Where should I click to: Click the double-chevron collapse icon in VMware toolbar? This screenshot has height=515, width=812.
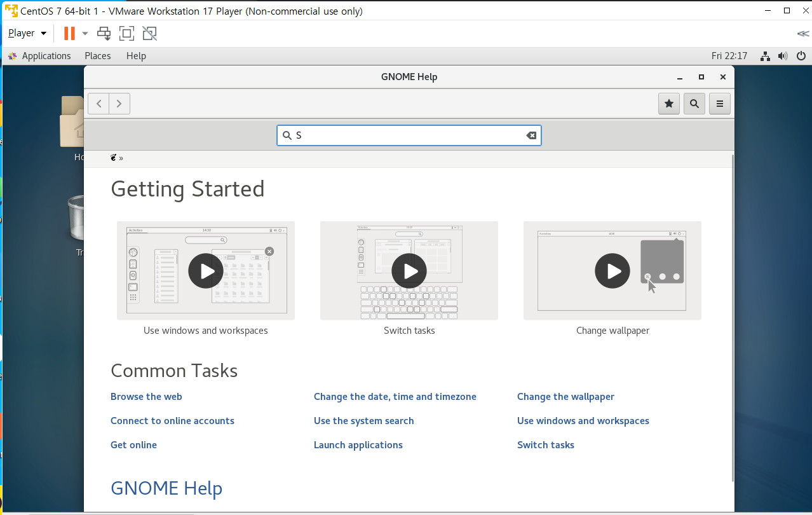[803, 33]
